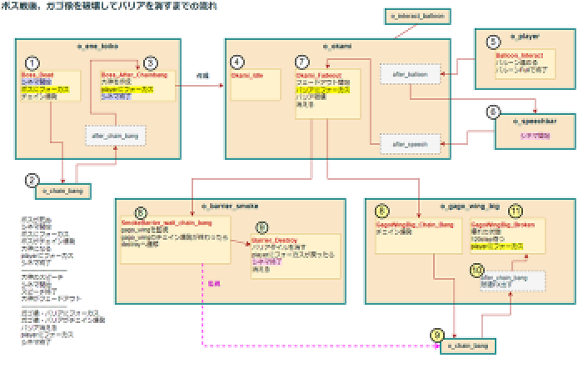
Task: Click after_chain_bang box below Boss_After_Chainbang
Action: [x=116, y=136]
